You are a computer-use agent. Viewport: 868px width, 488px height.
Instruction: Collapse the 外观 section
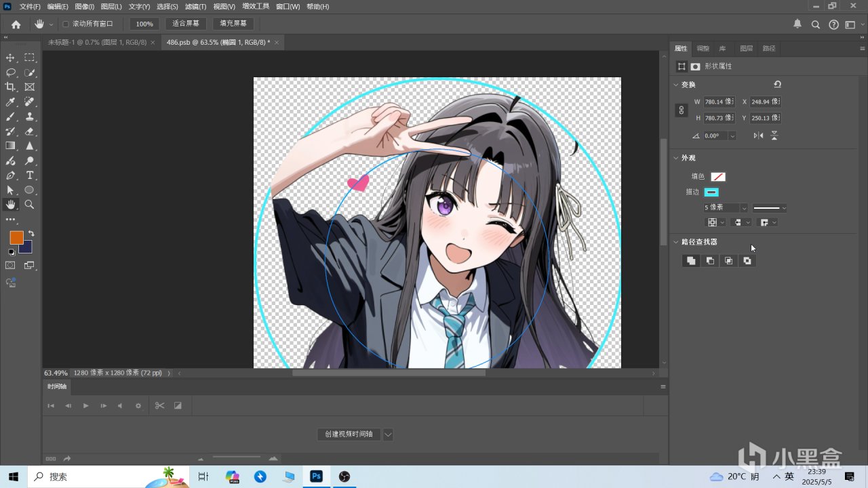675,158
